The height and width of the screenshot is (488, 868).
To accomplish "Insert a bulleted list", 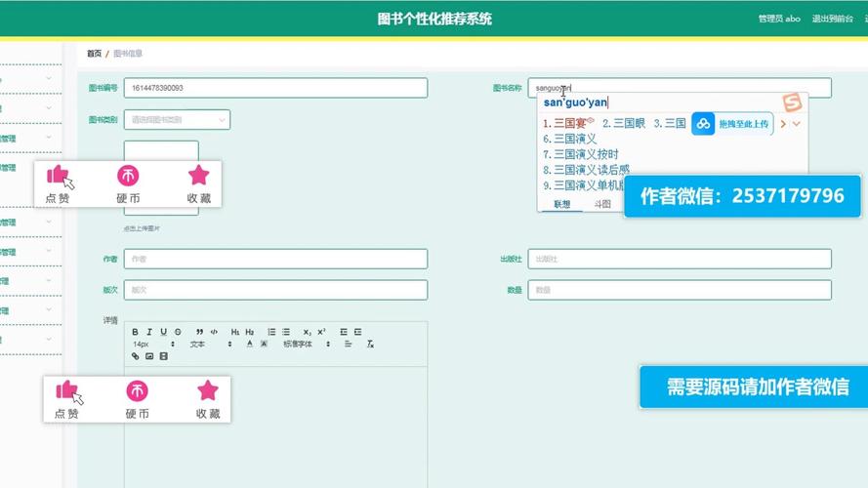I will (x=286, y=332).
